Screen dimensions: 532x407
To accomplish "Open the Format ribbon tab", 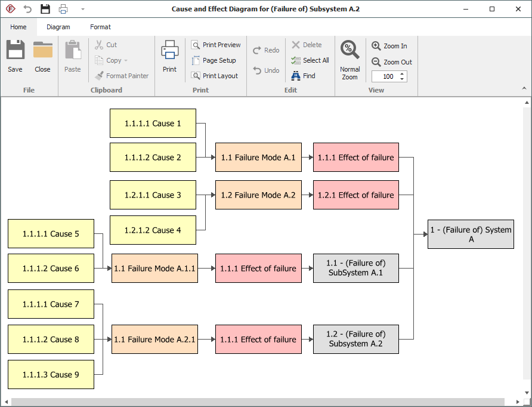I will 100,27.
